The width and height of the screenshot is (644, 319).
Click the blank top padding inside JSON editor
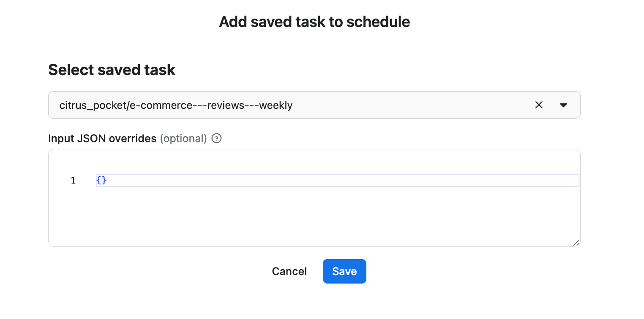point(296,162)
